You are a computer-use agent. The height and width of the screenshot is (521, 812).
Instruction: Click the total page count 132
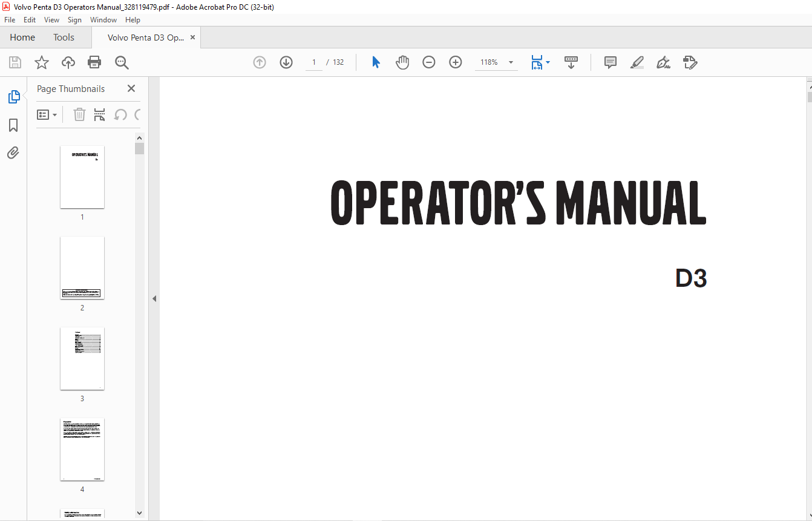338,62
